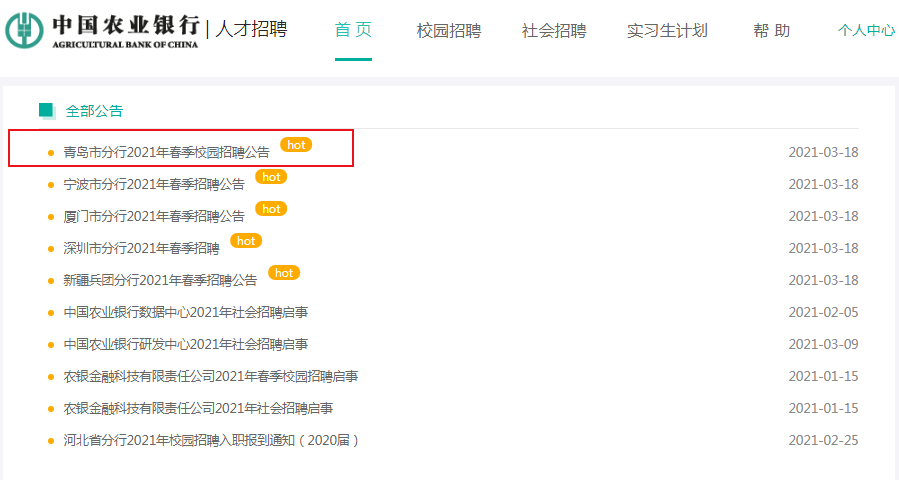Click date 2021-03-18 on 新疆兵团分行 row

[823, 280]
